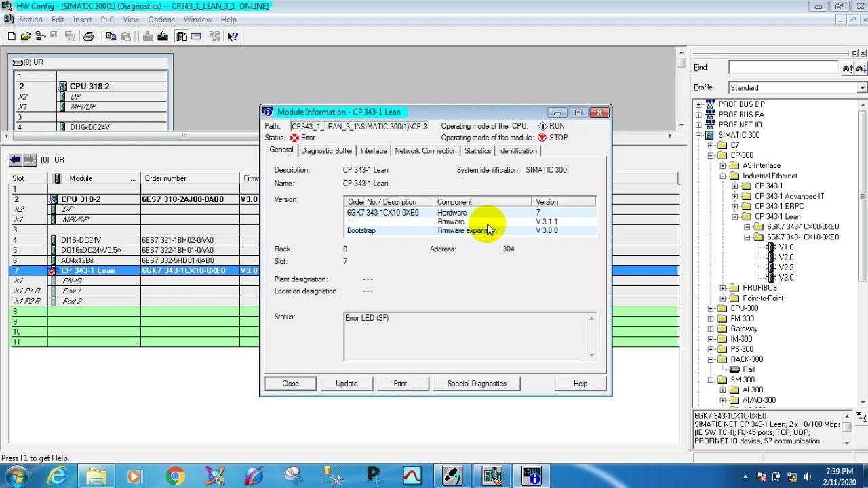The image size is (868, 488).
Task: Open the Options menu
Action: click(161, 20)
